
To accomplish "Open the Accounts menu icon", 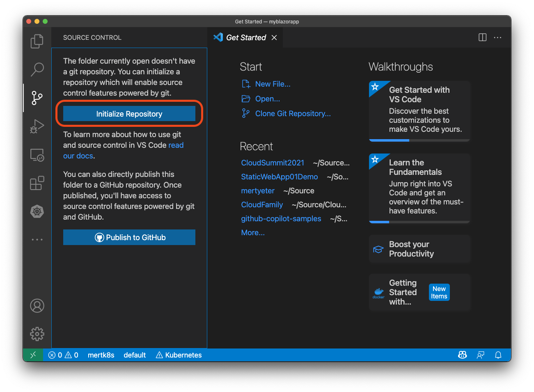I will pos(37,306).
